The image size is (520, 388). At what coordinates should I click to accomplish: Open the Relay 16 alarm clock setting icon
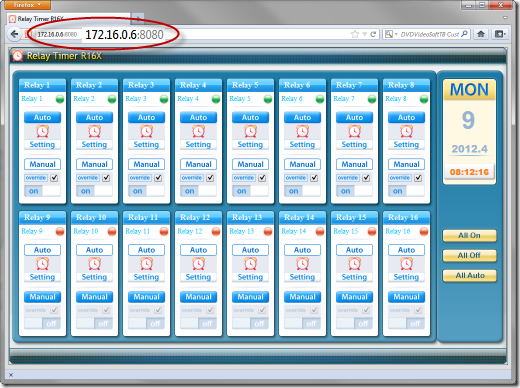[406, 264]
